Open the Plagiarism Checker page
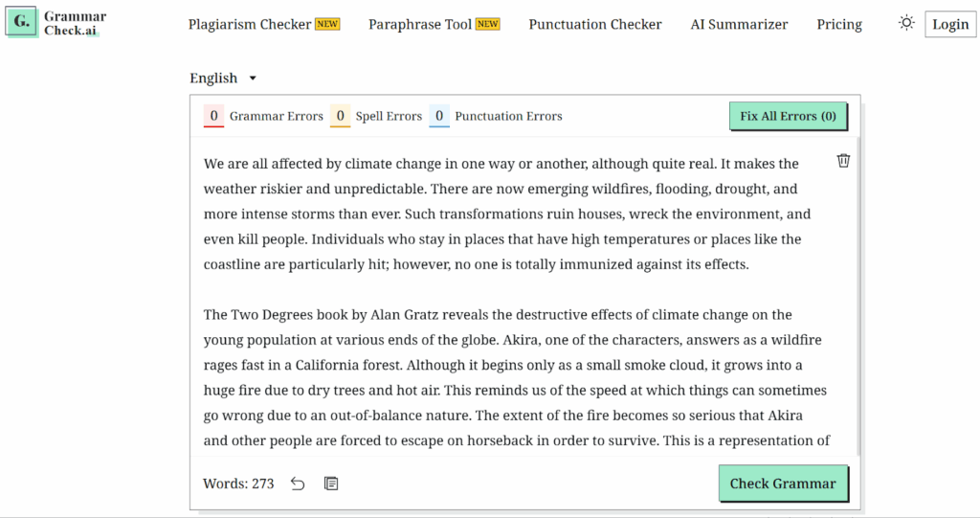The image size is (980, 518). [x=250, y=24]
